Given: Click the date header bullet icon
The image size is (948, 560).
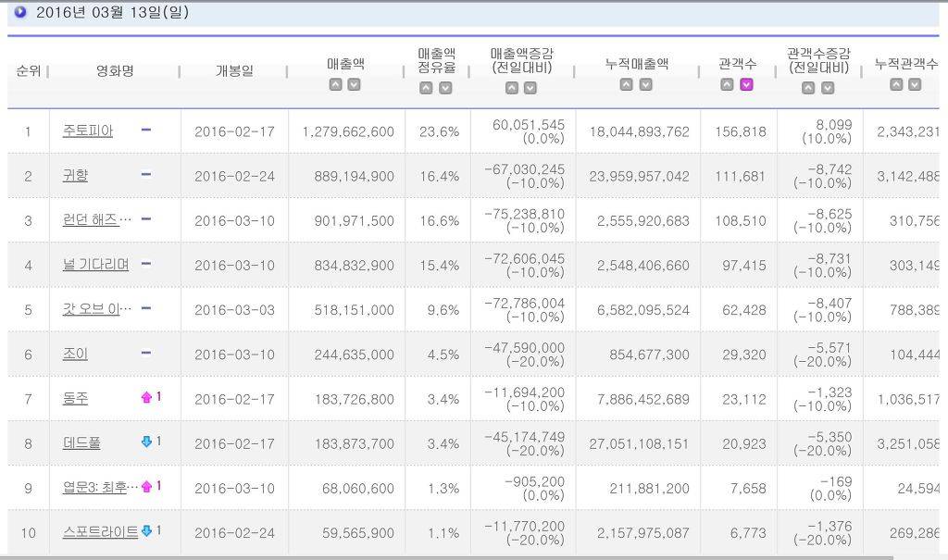Looking at the screenshot, I should pyautogui.click(x=20, y=12).
